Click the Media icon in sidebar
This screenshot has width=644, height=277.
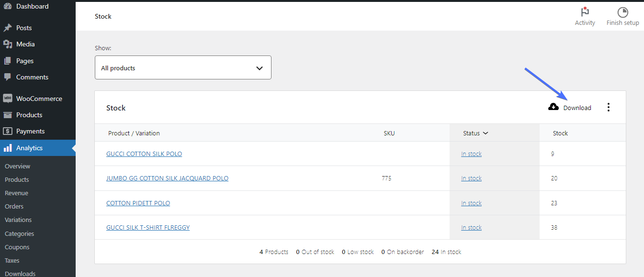point(8,44)
